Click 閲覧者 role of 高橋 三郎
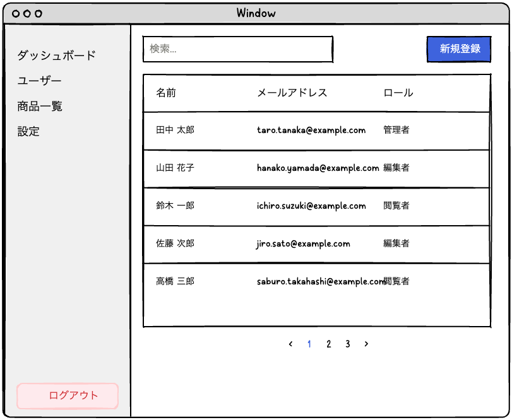The width and height of the screenshot is (512, 420). (396, 281)
